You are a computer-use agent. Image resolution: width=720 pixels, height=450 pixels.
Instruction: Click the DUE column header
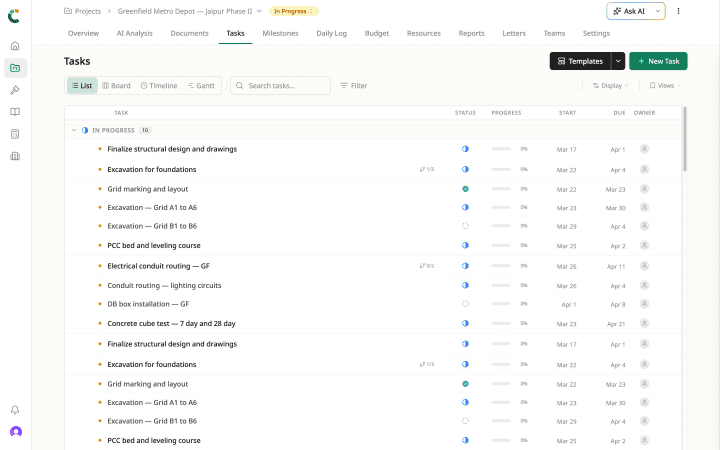click(619, 112)
